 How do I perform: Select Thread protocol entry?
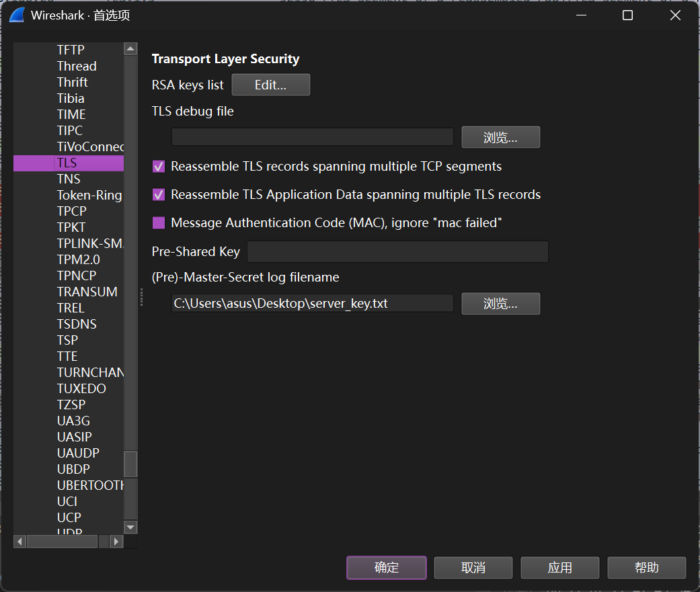coord(77,66)
